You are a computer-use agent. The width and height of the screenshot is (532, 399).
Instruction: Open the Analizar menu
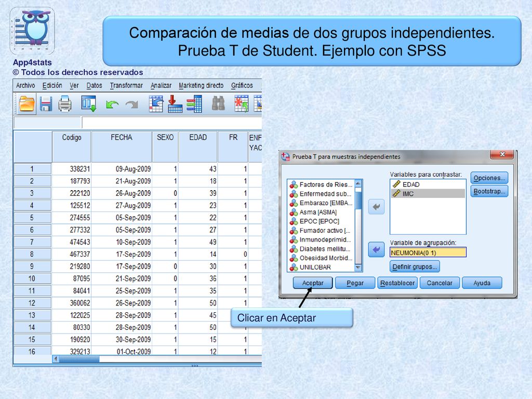coord(161,86)
